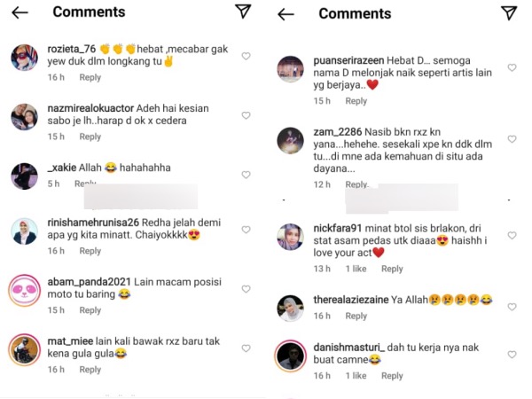The width and height of the screenshot is (532, 399).
Task: Like puanserirazeen's comment heart
Action: tap(512, 67)
